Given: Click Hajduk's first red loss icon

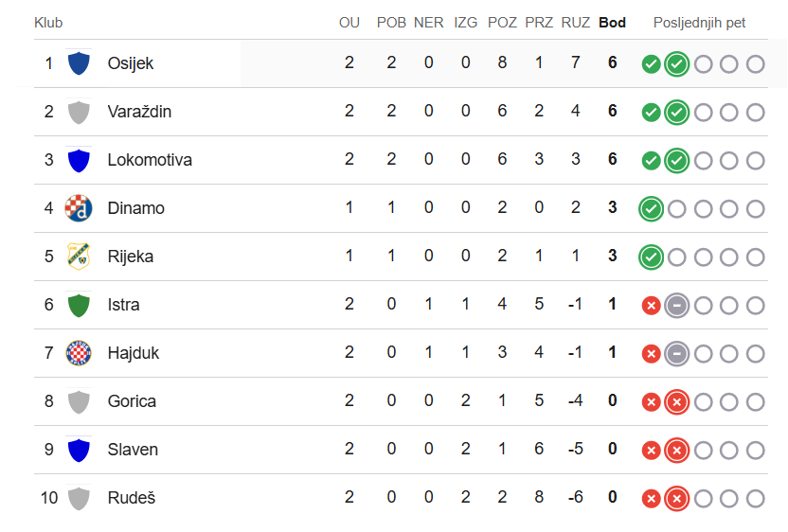Looking at the screenshot, I should click(x=651, y=354).
